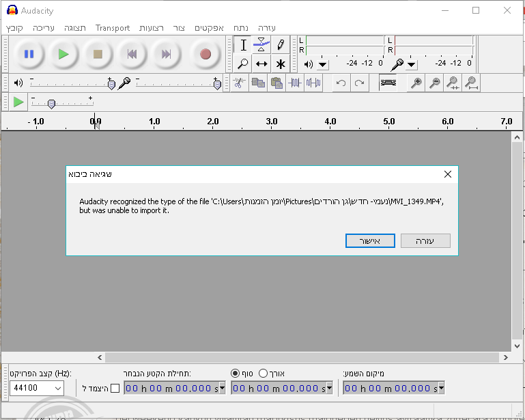Open the עזרה (Help) menu
This screenshot has height=420, width=525.
click(x=267, y=28)
